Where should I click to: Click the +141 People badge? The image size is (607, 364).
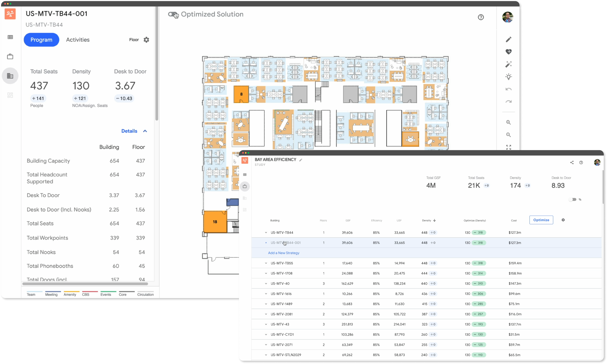(38, 98)
